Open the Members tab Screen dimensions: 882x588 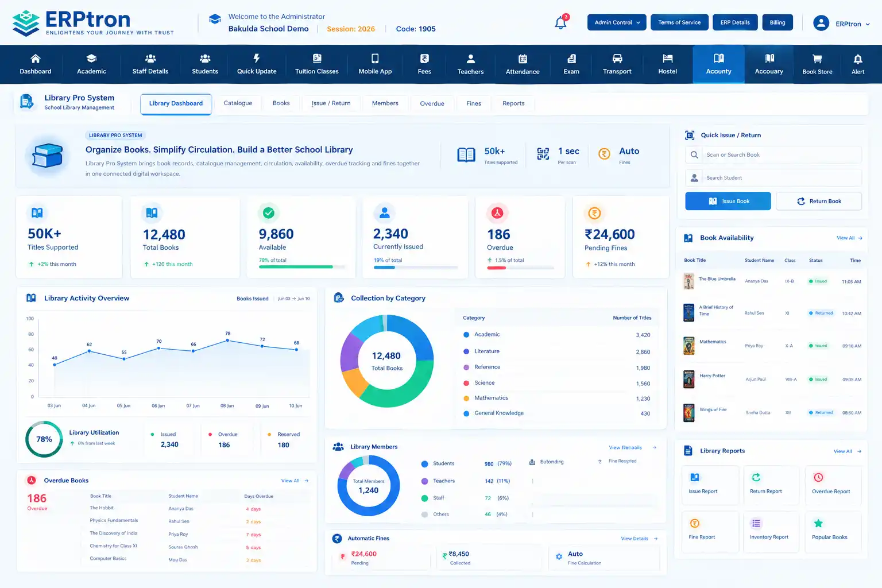pos(385,103)
